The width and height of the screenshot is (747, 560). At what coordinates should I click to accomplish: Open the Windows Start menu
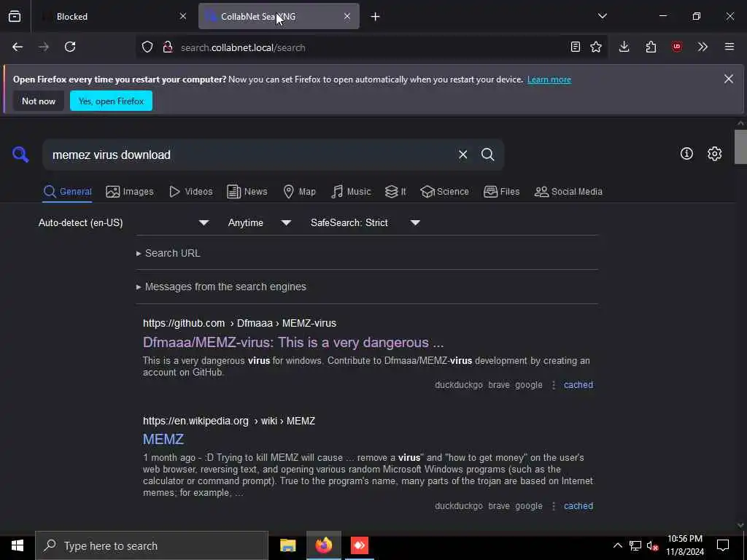(18, 545)
